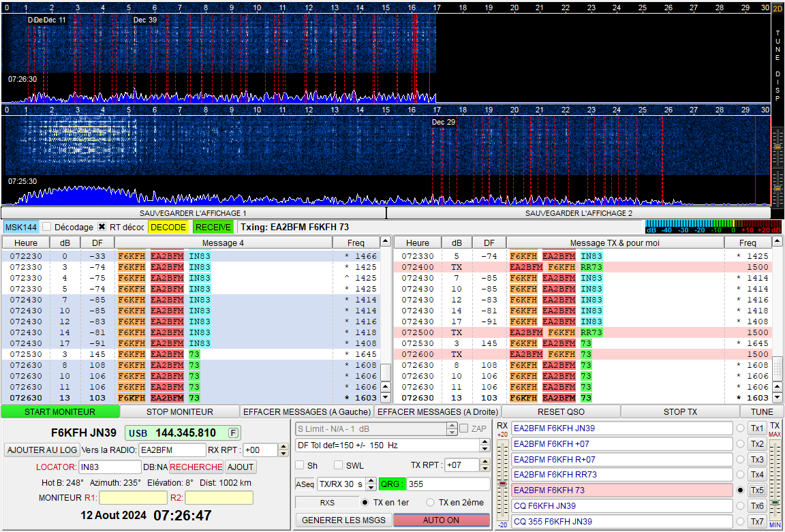
Task: Click the green QRG button
Action: pos(391,484)
